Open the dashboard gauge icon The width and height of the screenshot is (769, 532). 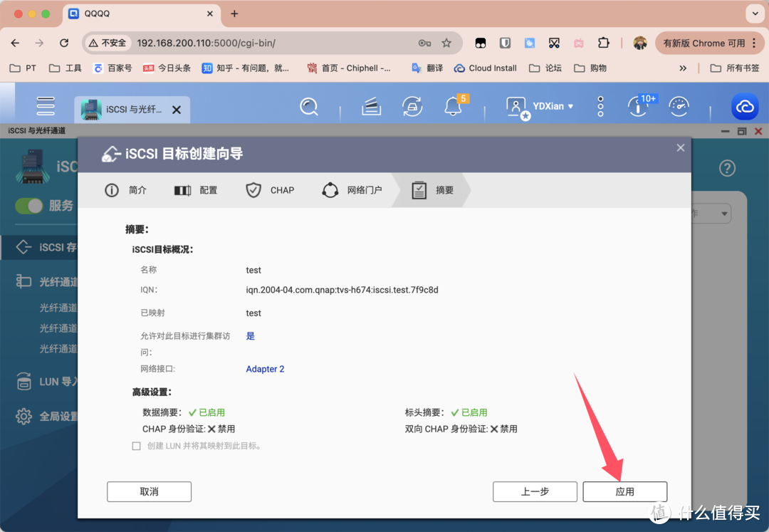pyautogui.click(x=679, y=107)
